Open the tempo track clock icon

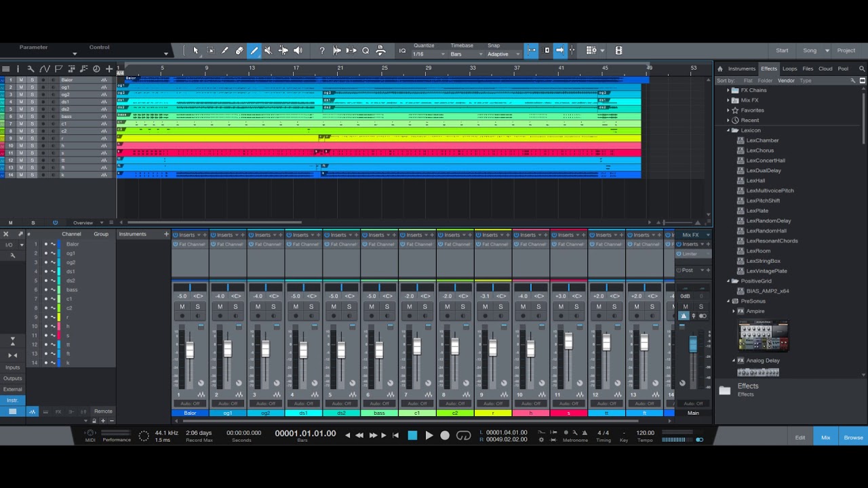point(96,68)
